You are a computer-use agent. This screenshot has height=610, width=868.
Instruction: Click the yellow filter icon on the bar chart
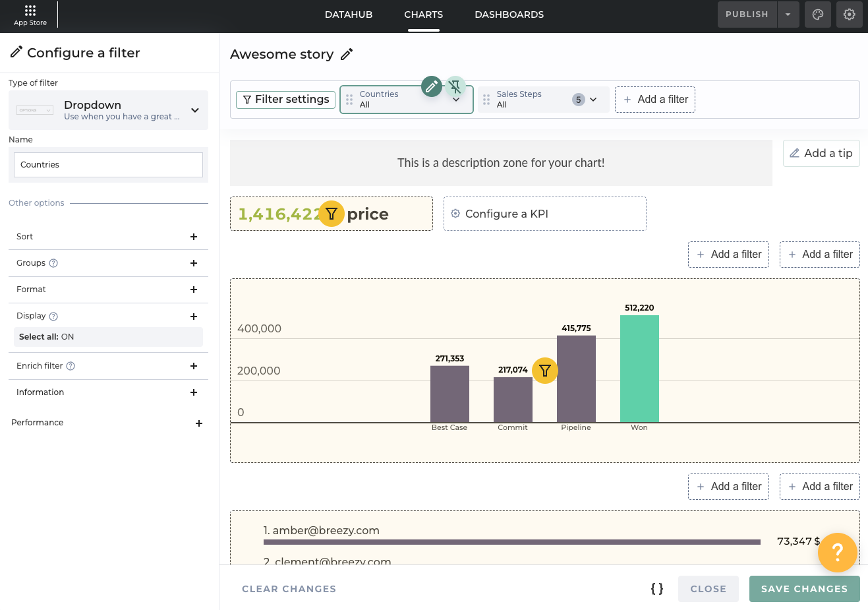pos(545,371)
